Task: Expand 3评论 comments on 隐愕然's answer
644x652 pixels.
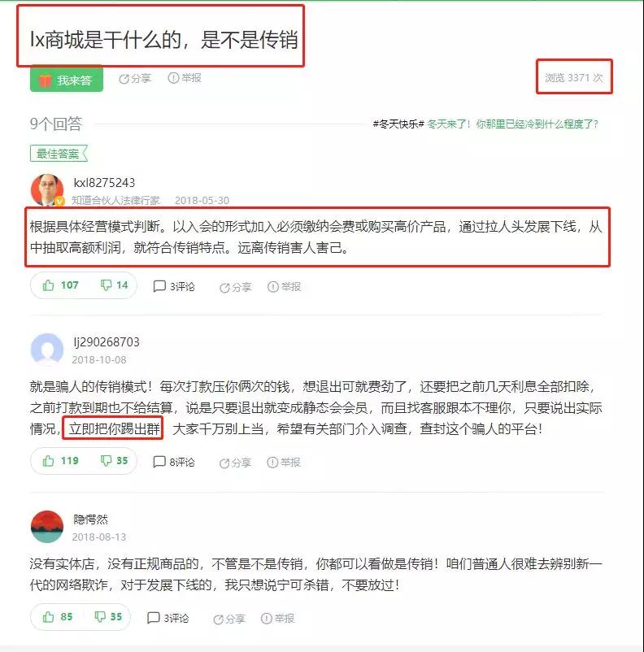Action: click(x=168, y=618)
